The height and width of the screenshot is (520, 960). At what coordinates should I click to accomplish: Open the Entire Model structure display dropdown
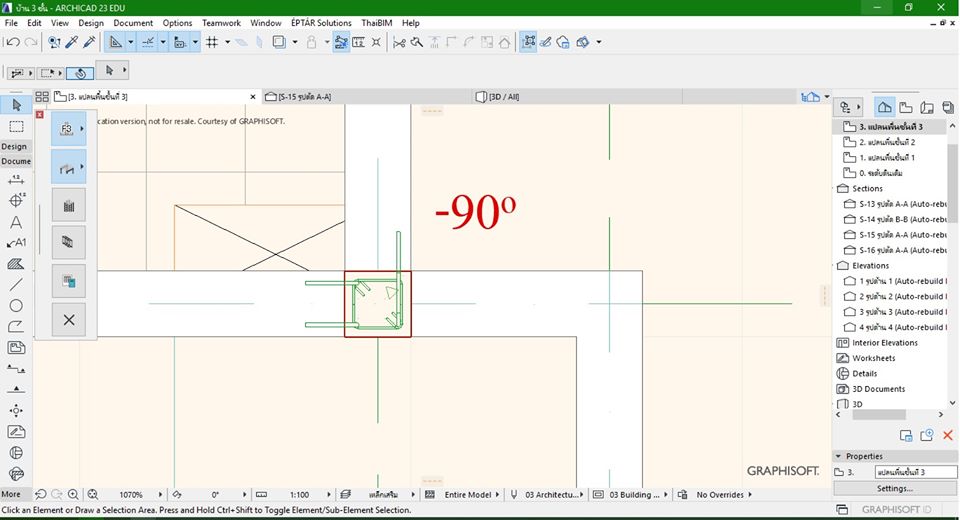click(468, 495)
